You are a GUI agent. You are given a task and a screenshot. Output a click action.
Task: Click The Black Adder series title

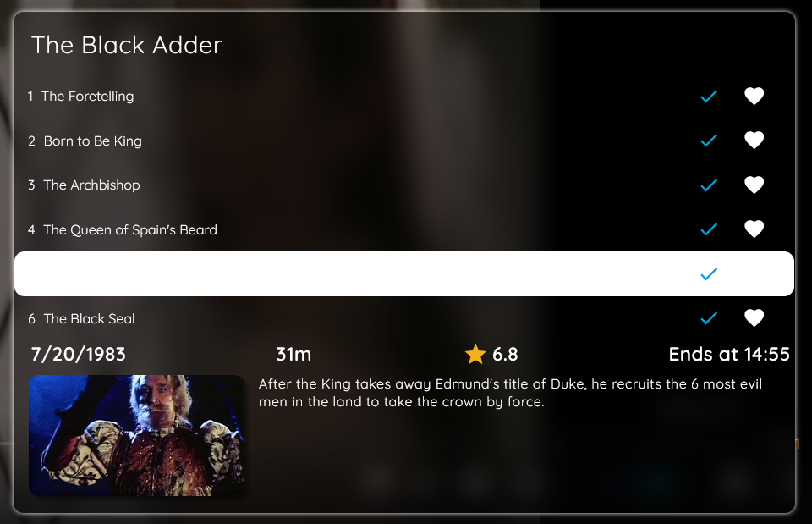click(127, 45)
